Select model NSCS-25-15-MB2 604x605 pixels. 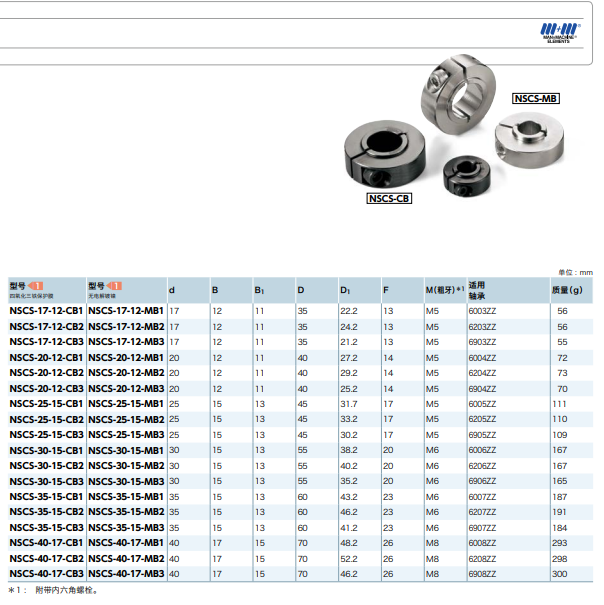pos(126,419)
